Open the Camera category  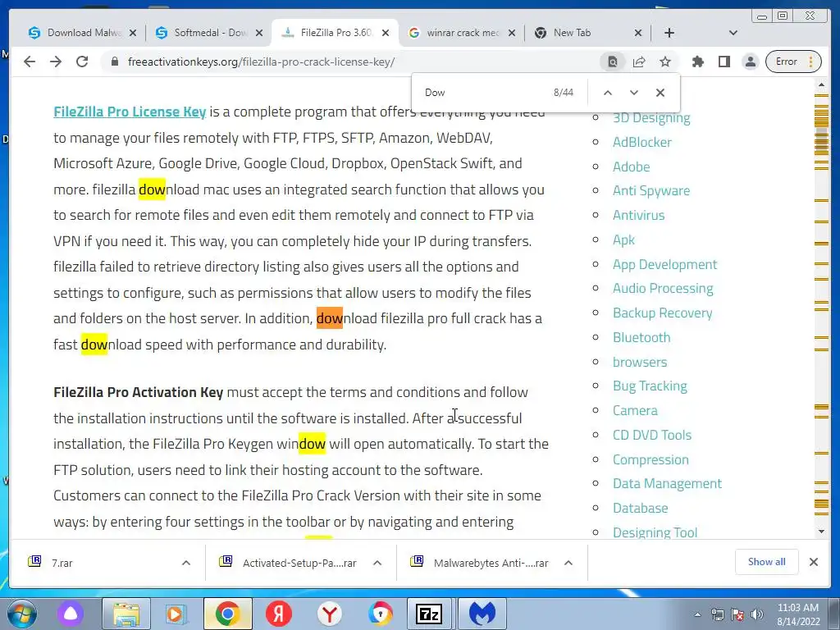click(636, 410)
